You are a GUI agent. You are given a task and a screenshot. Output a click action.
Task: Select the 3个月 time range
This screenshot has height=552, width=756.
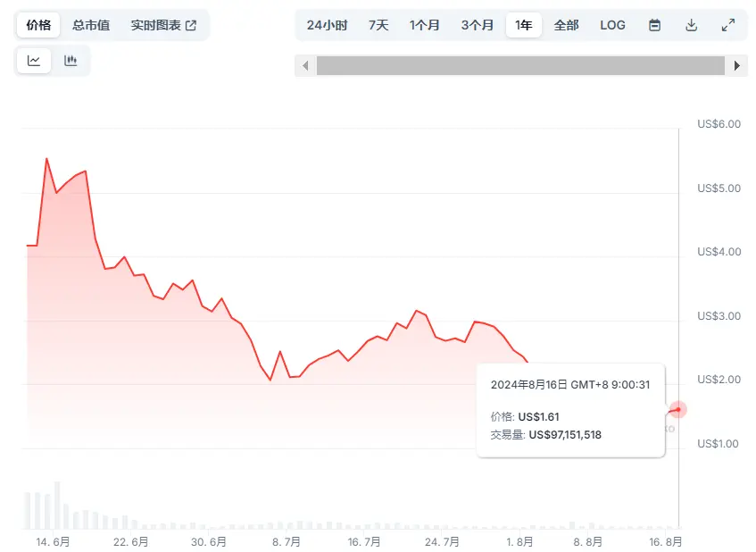pos(477,25)
